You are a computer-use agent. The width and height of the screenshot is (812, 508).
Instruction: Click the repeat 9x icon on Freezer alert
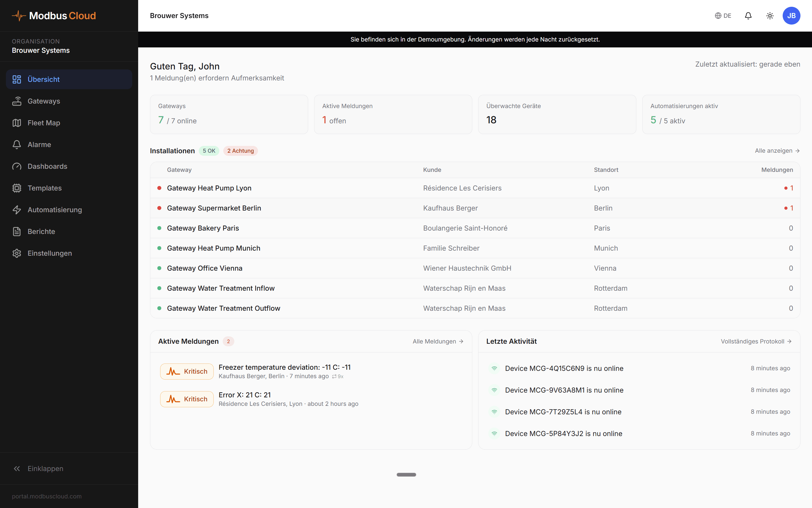click(x=334, y=377)
